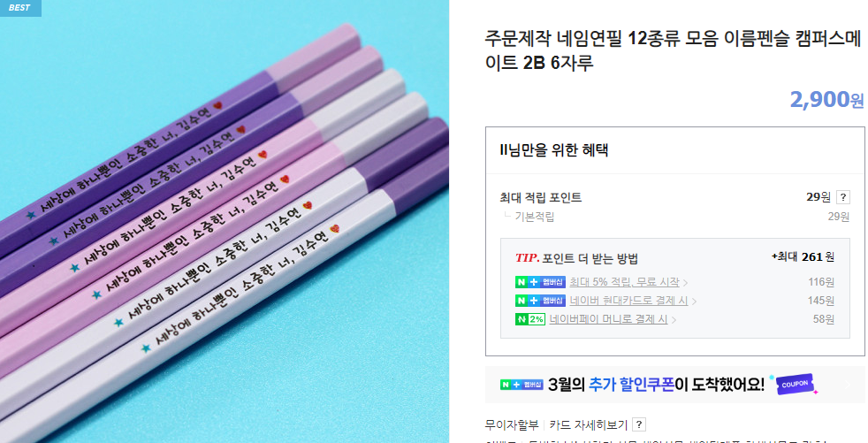The height and width of the screenshot is (443, 868).
Task: Expand chevron after 네이버 현대카드로 결제 시
Action: pyautogui.click(x=694, y=302)
